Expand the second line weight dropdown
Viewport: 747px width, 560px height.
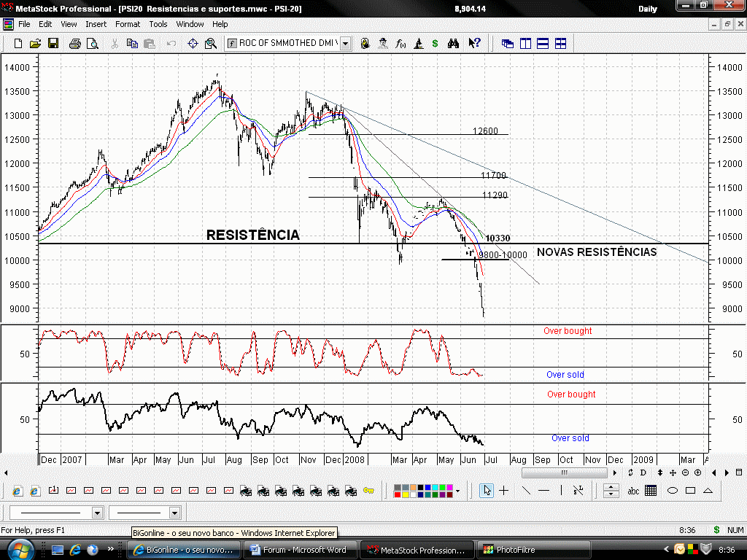tap(174, 513)
